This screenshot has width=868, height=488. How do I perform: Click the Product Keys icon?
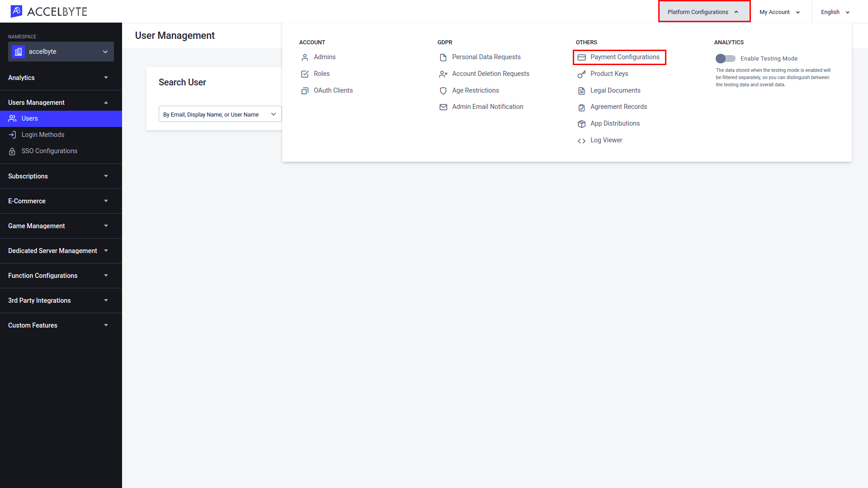(x=581, y=74)
